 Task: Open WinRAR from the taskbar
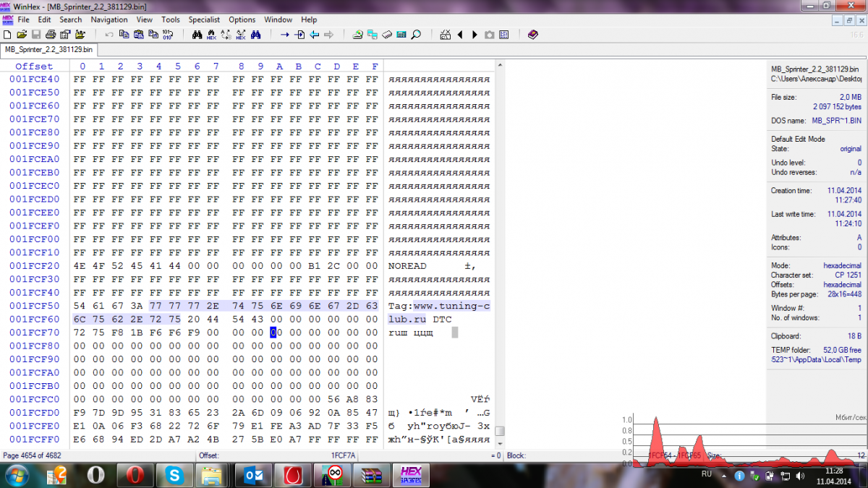click(370, 475)
